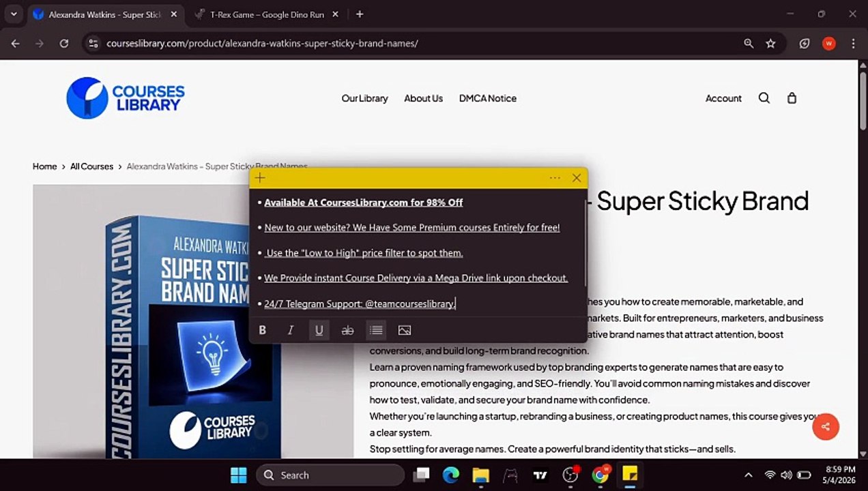
Task: Click "instant Course Delivery" note line
Action: point(416,278)
